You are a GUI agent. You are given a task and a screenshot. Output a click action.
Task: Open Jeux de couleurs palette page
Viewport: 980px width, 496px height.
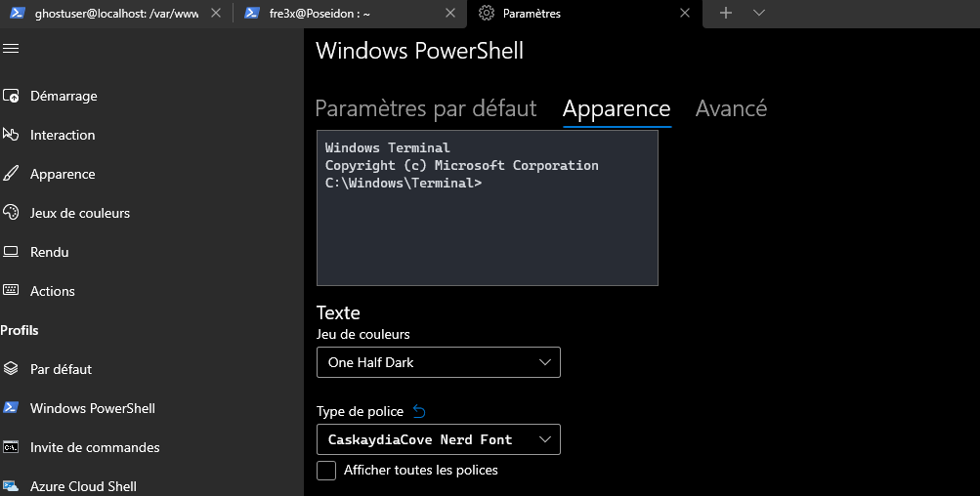tap(79, 213)
